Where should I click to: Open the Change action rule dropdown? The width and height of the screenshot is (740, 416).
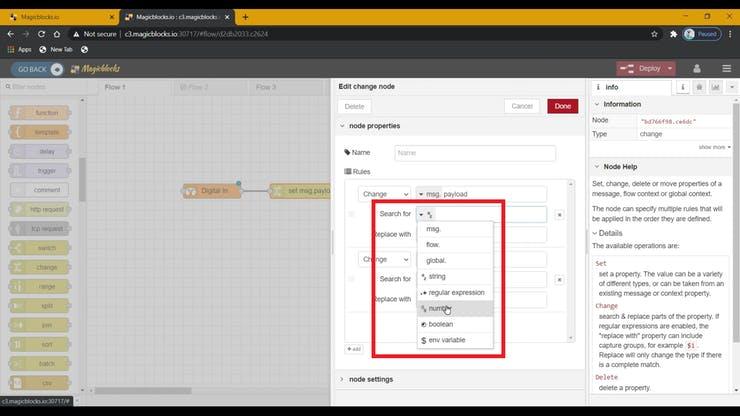pyautogui.click(x=385, y=194)
